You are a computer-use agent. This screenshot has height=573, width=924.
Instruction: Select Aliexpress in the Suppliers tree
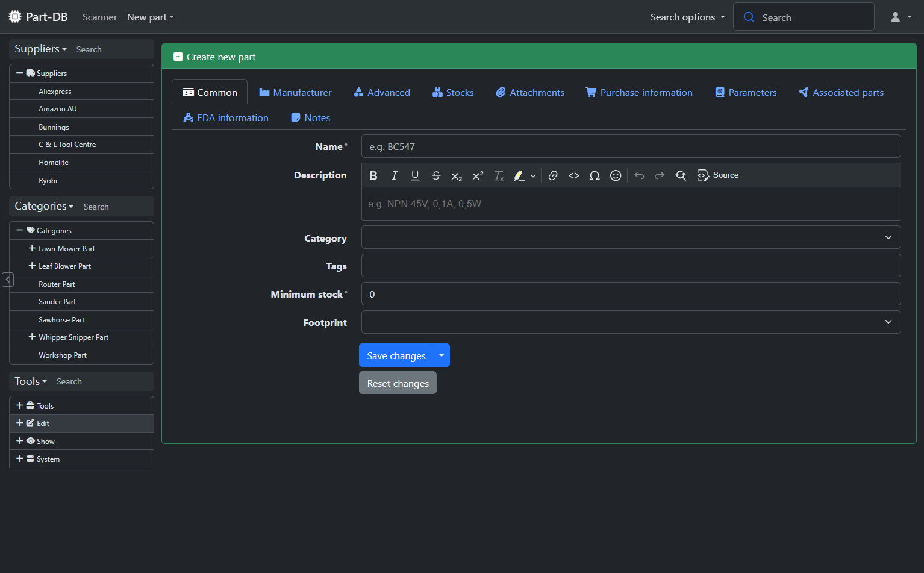point(55,92)
